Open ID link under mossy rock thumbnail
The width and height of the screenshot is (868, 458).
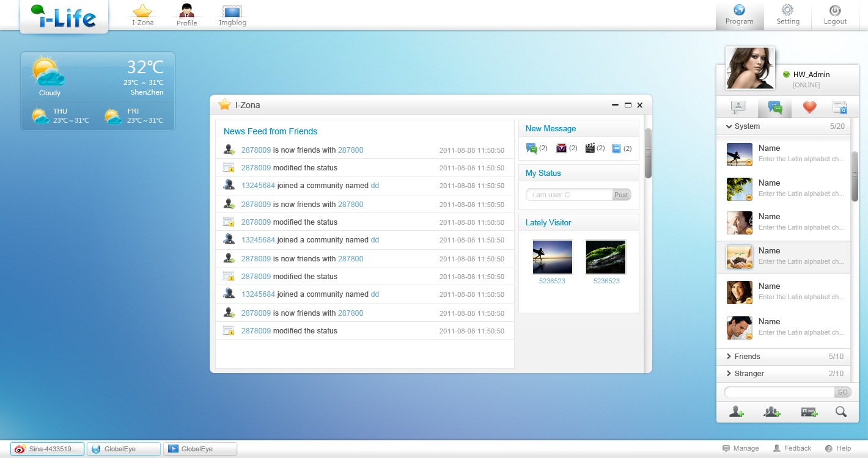(x=606, y=281)
